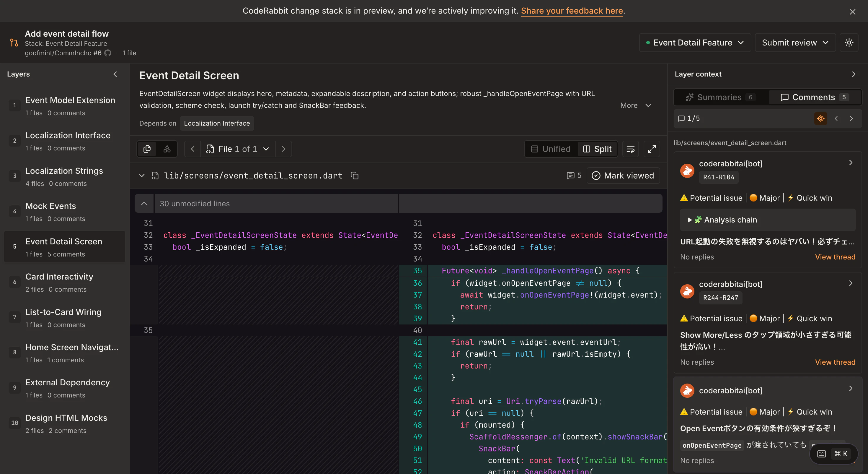Viewport: 868px width, 474px height.
Task: Expand the diff to fullscreen
Action: (652, 149)
